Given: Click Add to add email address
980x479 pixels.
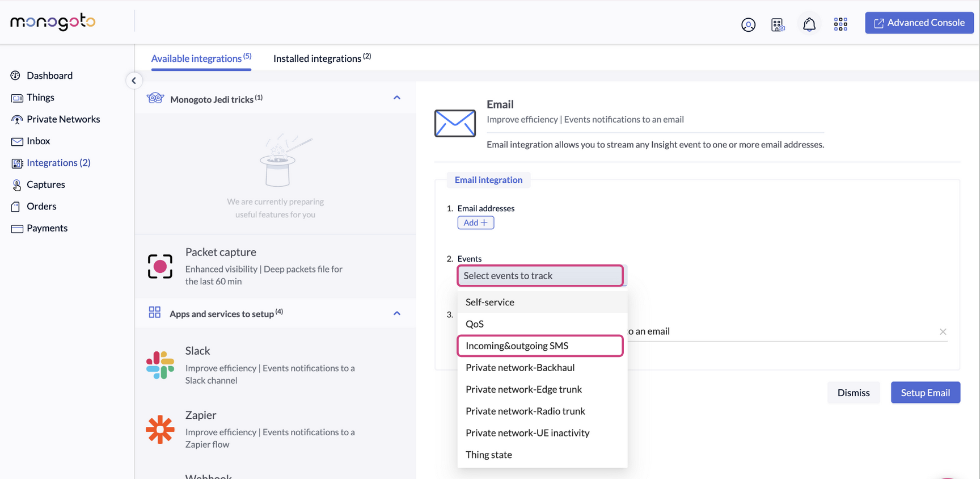Looking at the screenshot, I should click(x=475, y=222).
